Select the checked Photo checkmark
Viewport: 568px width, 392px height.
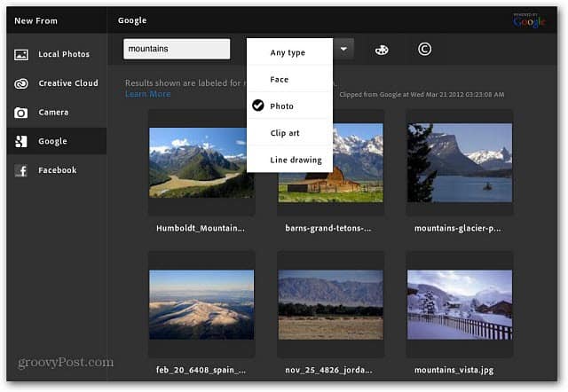(258, 106)
